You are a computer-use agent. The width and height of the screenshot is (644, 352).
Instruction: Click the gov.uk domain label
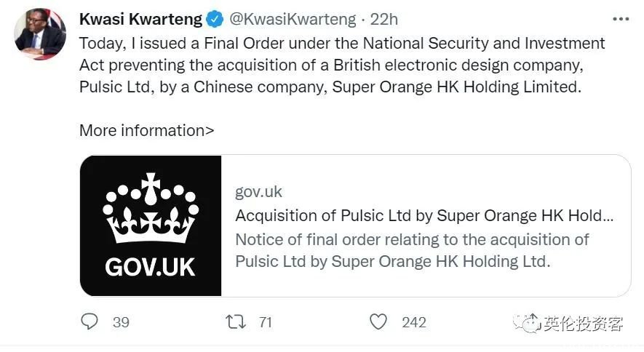point(258,192)
